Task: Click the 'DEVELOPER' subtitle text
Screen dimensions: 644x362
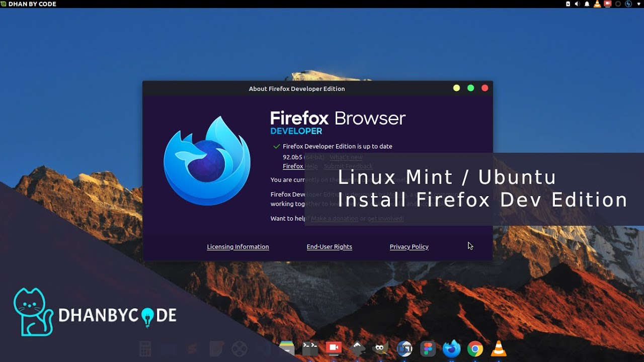Action: 296,131
